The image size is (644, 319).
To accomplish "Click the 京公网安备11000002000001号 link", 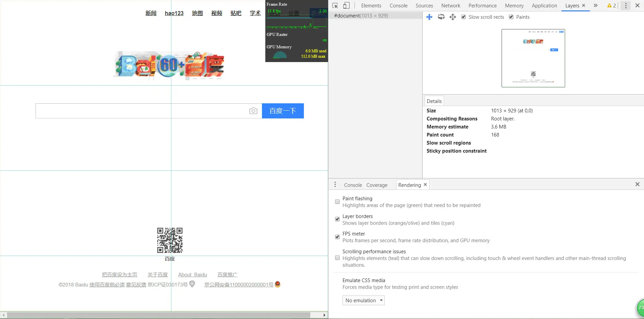I will (239, 285).
